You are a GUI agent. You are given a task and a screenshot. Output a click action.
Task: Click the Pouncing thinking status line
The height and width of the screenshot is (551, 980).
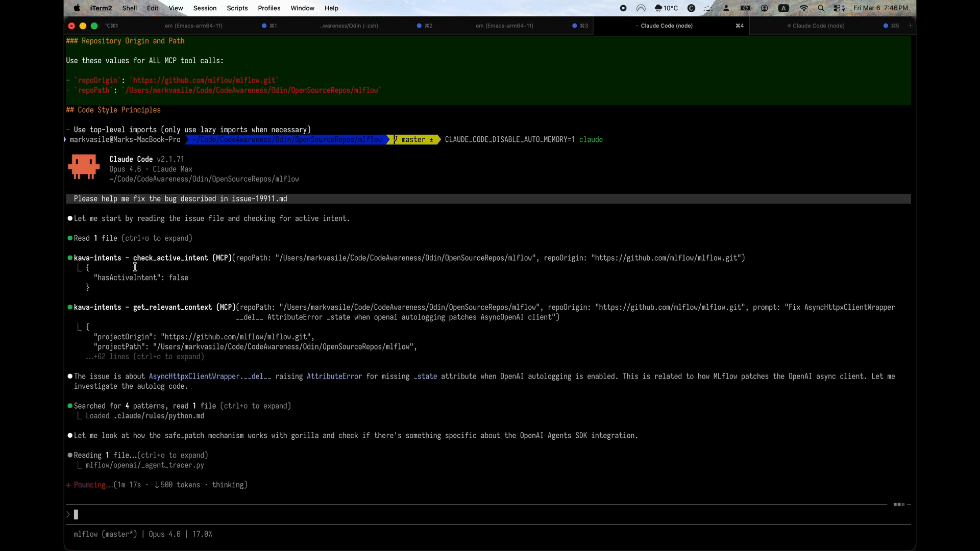157,485
